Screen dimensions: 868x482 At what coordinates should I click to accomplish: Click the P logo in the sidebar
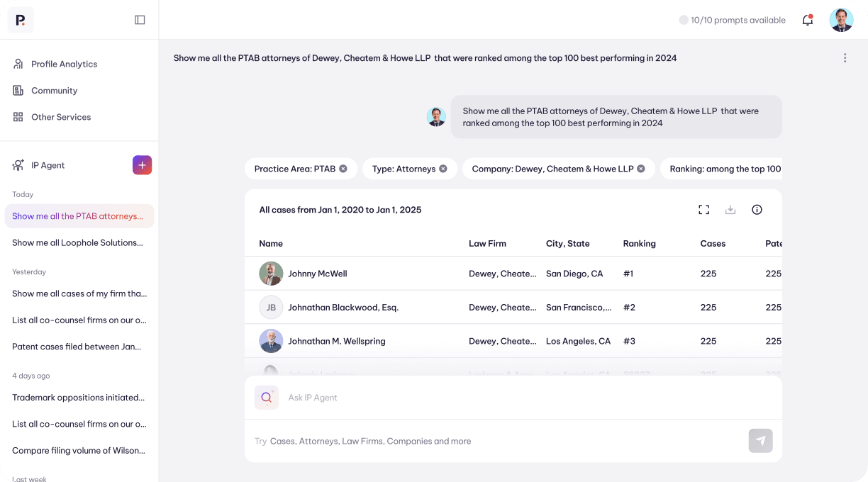pos(21,20)
